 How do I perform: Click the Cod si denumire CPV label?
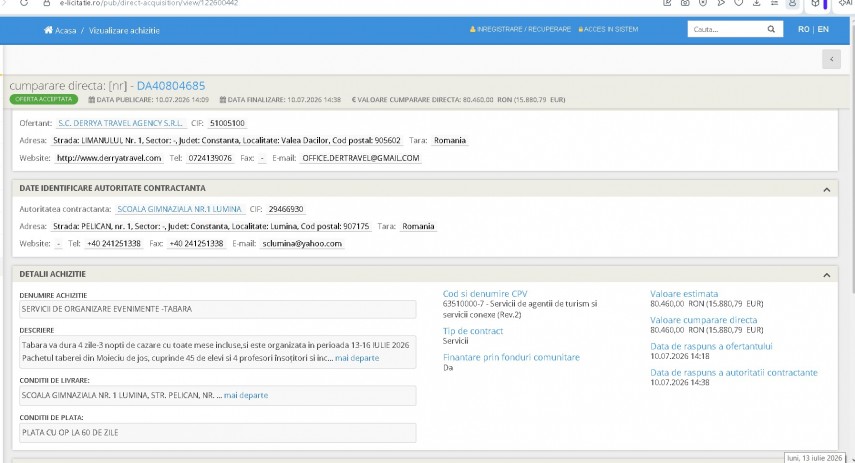(x=485, y=293)
